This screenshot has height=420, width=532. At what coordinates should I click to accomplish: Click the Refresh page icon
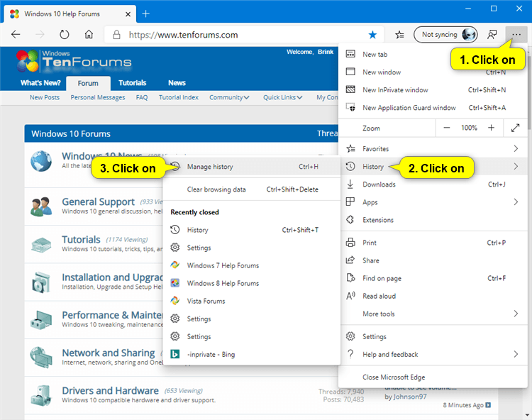click(64, 35)
